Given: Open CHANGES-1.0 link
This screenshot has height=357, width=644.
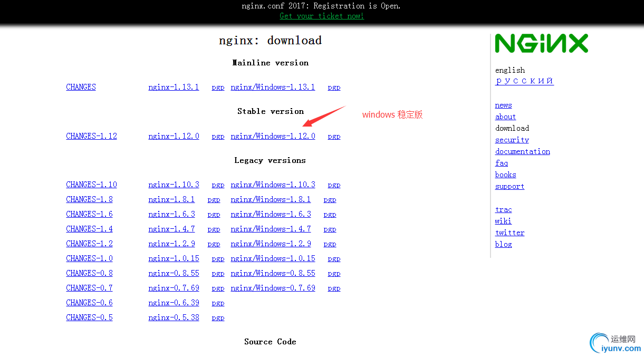Looking at the screenshot, I should [89, 258].
